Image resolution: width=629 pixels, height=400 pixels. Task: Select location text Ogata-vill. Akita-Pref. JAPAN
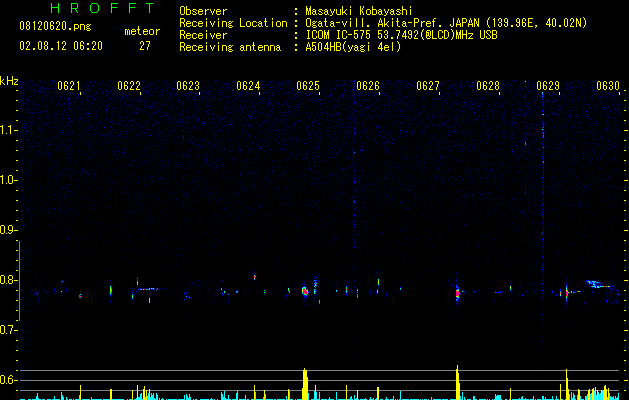(x=392, y=23)
